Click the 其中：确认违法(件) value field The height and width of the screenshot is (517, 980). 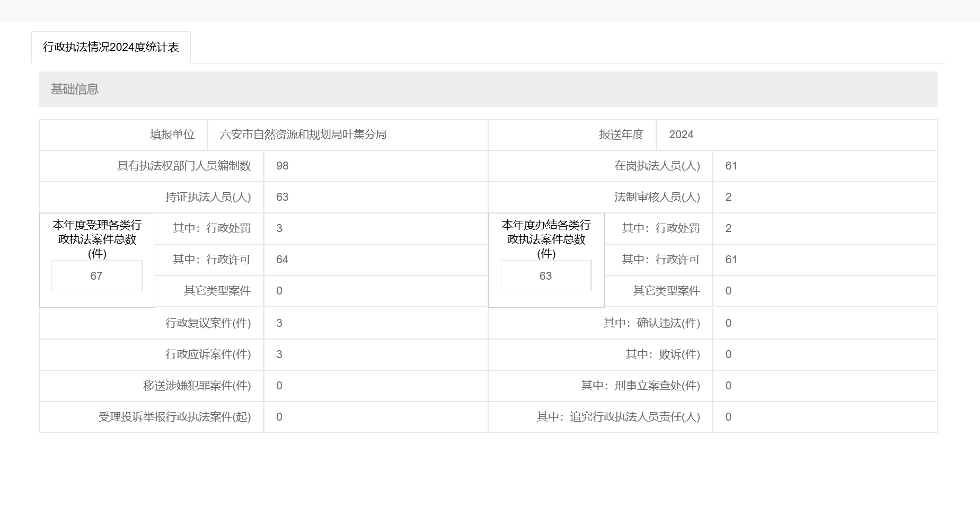(824, 323)
